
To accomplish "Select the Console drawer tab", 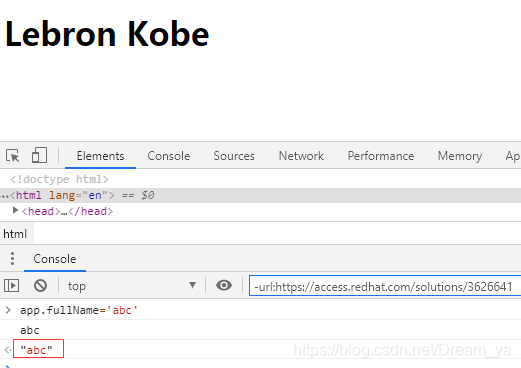I will 55,259.
